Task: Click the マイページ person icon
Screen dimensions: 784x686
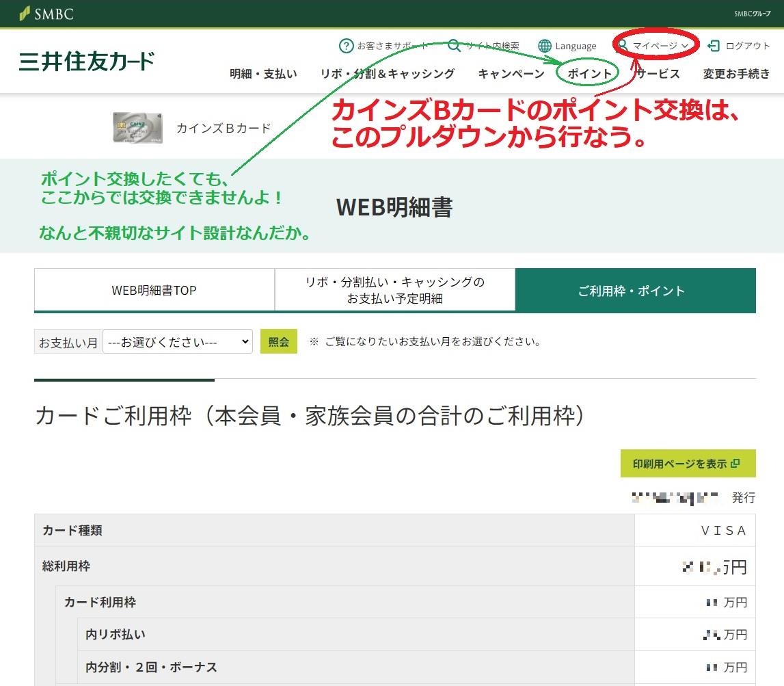Action: tap(623, 46)
